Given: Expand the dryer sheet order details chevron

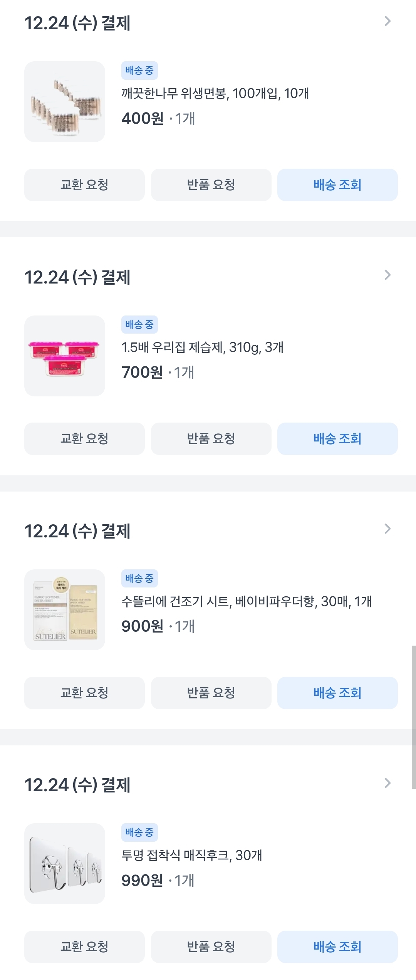Looking at the screenshot, I should [387, 529].
